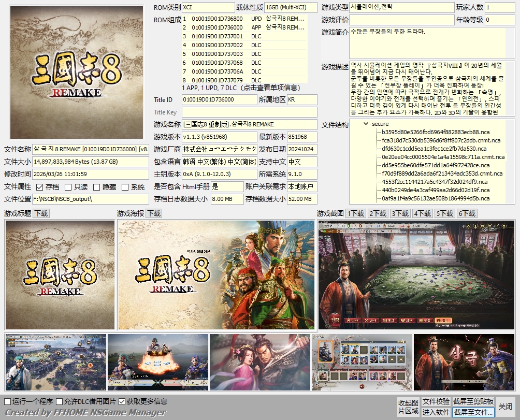
Task: Select the first DLC row 010019D01D737001
Action: (218, 37)
